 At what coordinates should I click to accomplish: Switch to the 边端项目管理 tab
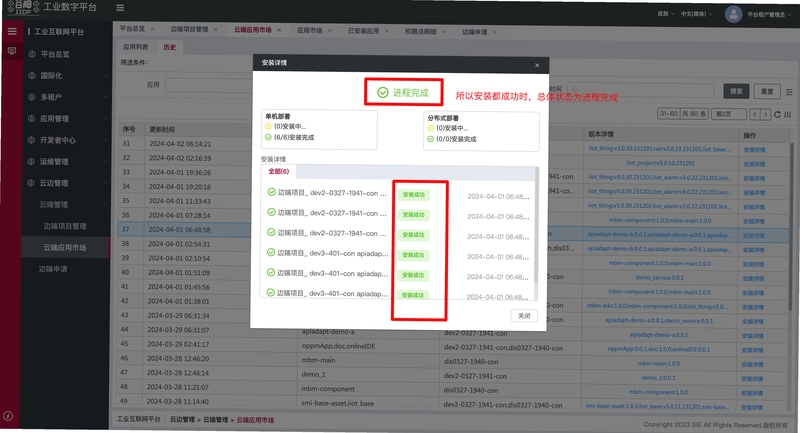189,29
